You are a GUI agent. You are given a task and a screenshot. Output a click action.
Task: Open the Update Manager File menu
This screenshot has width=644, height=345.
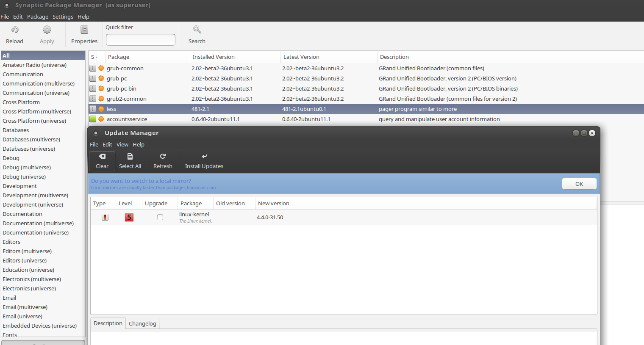tap(94, 144)
